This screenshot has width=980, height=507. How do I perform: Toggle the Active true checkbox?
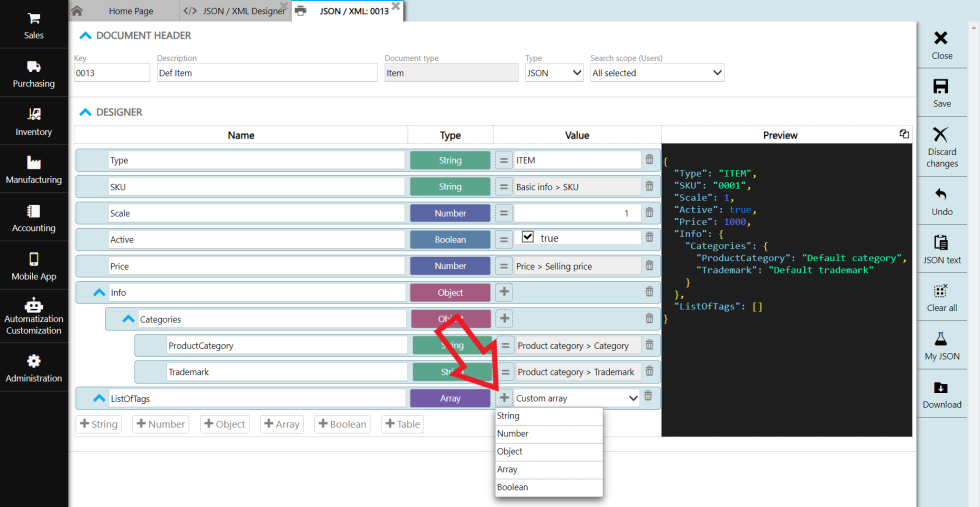point(528,237)
